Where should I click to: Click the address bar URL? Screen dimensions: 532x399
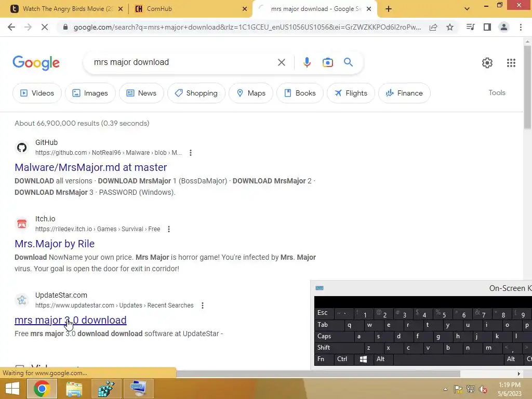247,27
